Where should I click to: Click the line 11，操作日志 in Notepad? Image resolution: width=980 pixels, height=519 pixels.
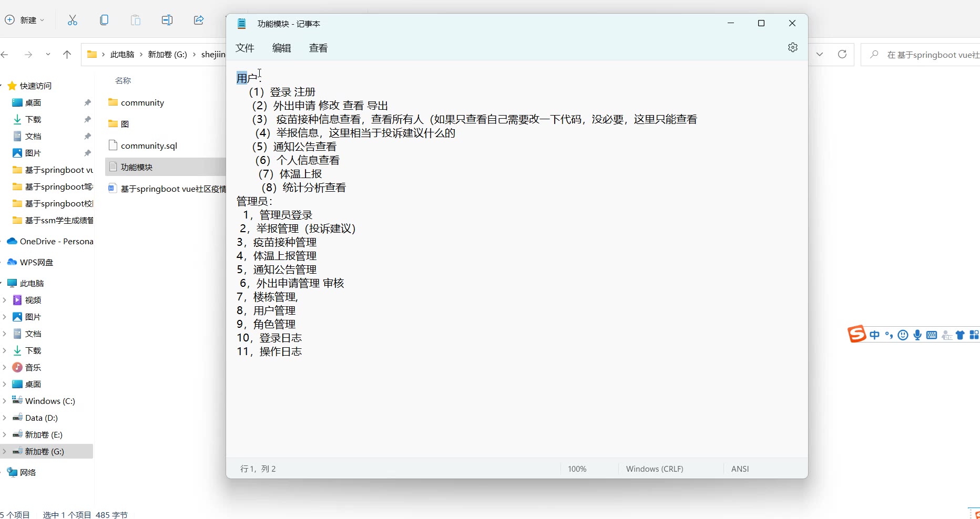[269, 351]
